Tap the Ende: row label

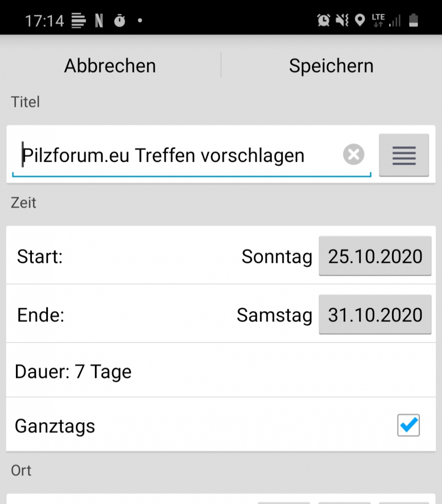pos(41,315)
